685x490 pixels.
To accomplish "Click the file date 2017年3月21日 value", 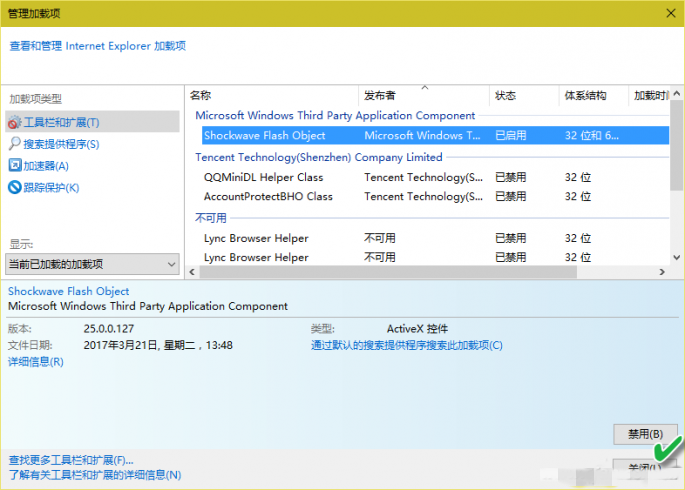I will (x=158, y=345).
